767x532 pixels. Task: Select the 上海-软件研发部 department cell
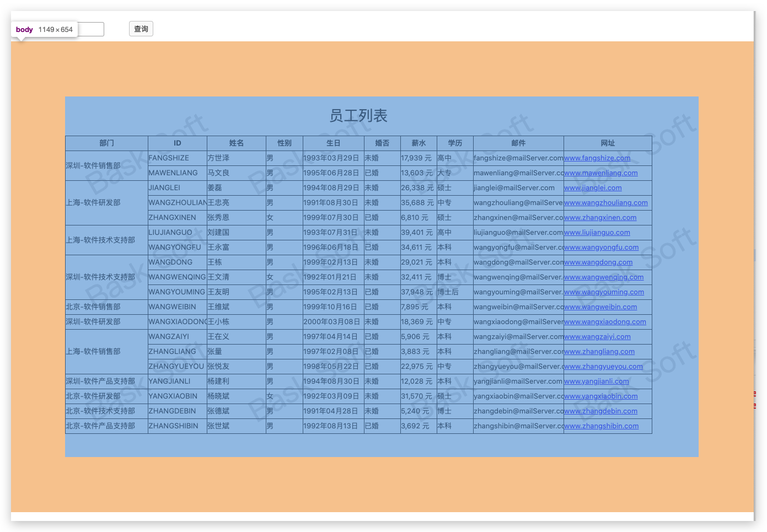tap(106, 203)
